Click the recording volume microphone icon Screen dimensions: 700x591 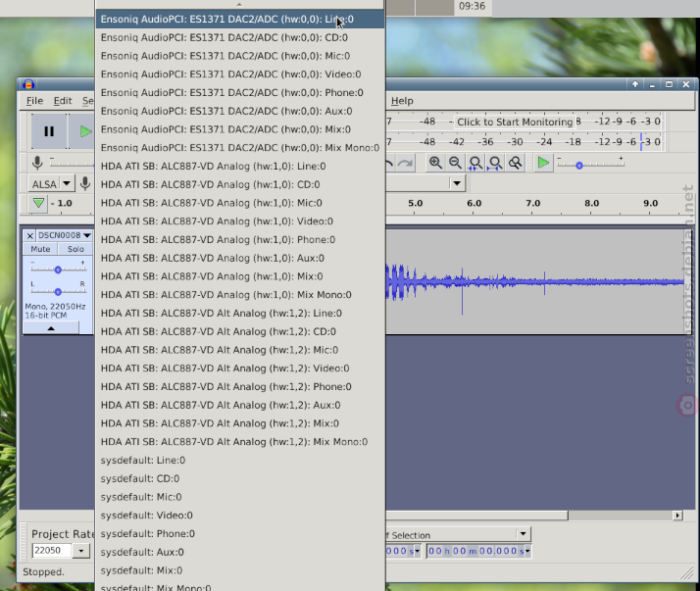(x=37, y=163)
